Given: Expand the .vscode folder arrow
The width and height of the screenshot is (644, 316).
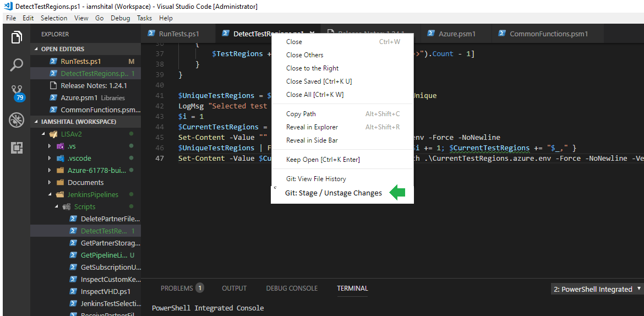Looking at the screenshot, I should (50, 158).
